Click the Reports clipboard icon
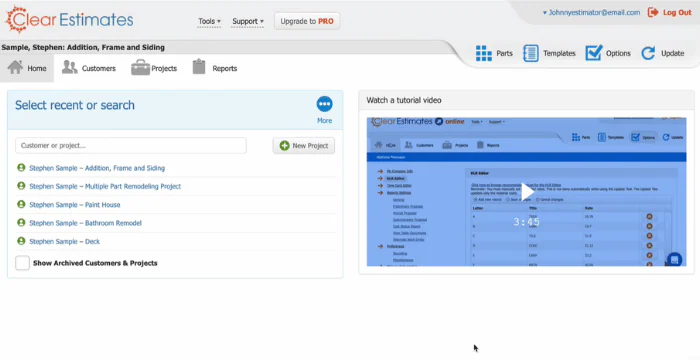The height and width of the screenshot is (360, 700). point(199,67)
